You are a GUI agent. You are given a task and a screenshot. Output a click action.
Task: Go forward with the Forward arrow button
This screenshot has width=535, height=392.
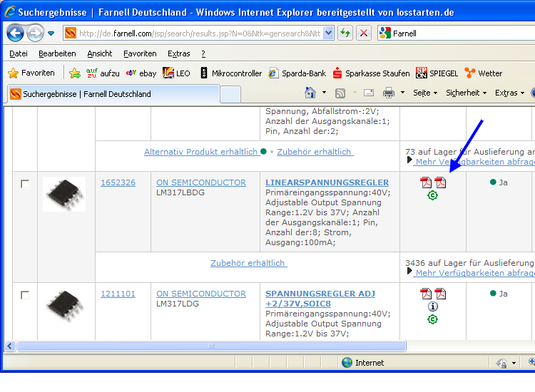tap(35, 33)
